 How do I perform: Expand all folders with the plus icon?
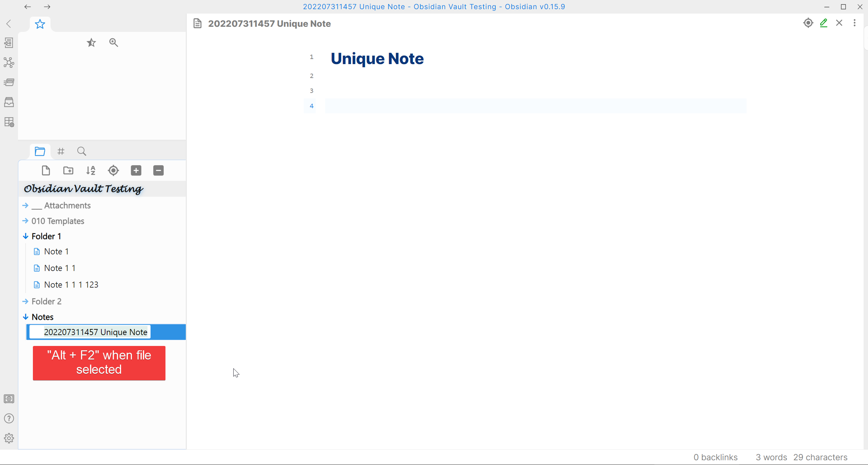[136, 170]
